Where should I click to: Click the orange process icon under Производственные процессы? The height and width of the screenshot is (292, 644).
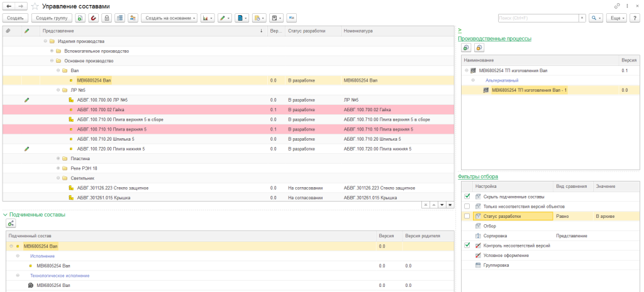pos(479,48)
